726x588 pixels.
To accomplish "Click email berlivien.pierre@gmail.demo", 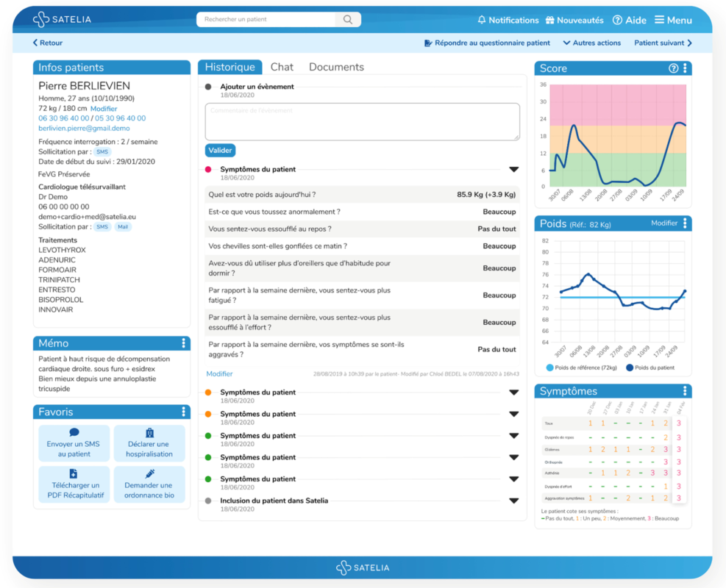I will [84, 128].
